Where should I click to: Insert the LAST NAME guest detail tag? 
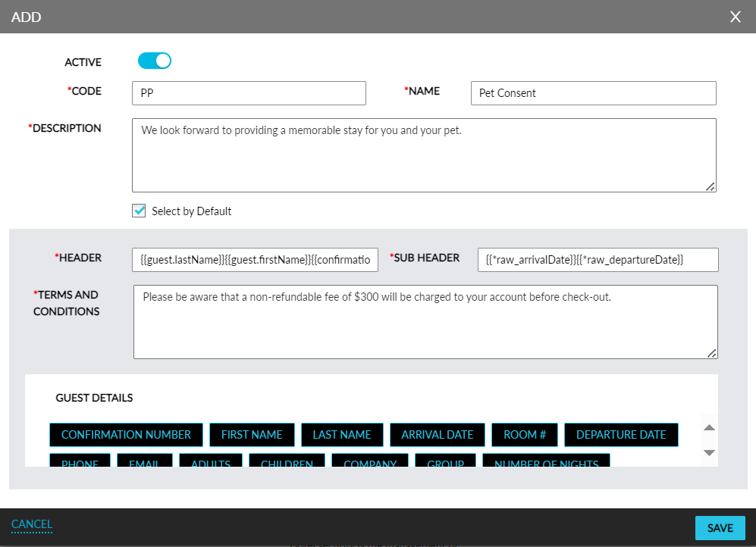[x=342, y=435]
